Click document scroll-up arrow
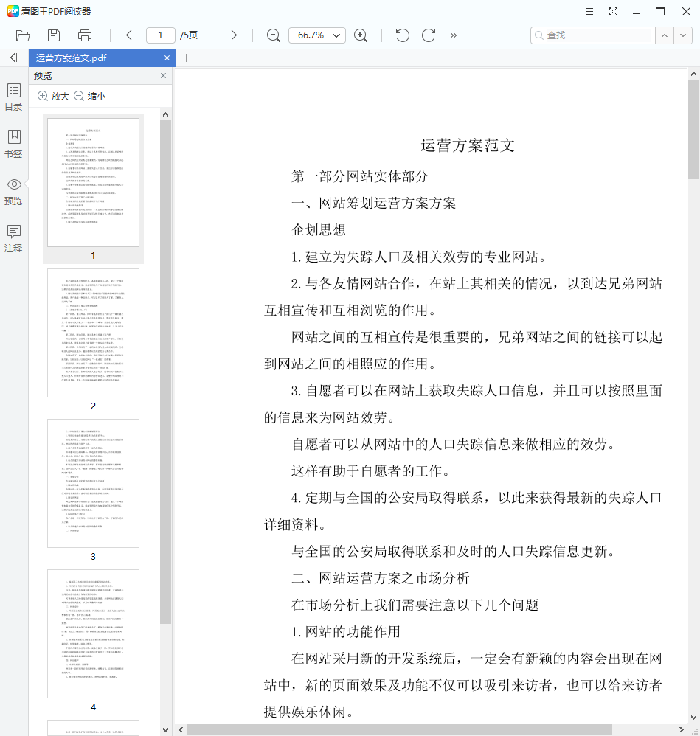 click(694, 74)
